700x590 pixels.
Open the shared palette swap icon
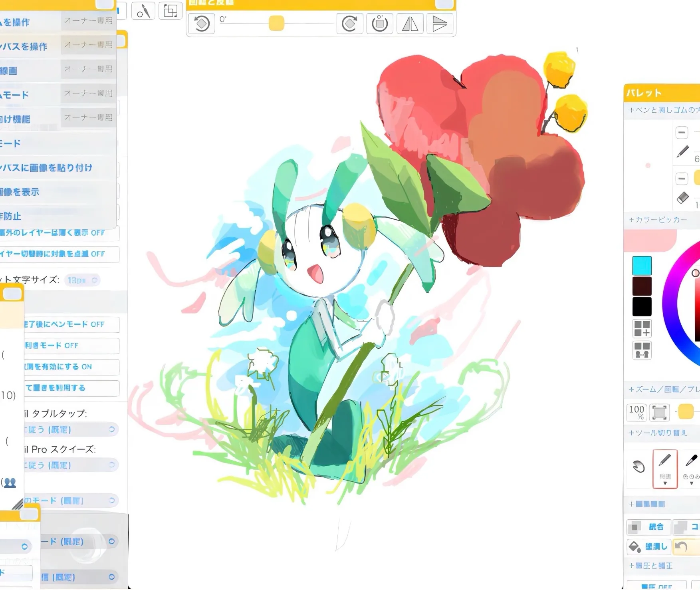(642, 350)
